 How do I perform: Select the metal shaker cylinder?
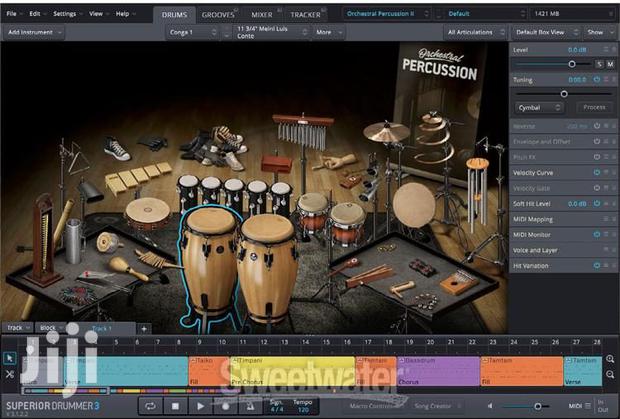(x=73, y=241)
